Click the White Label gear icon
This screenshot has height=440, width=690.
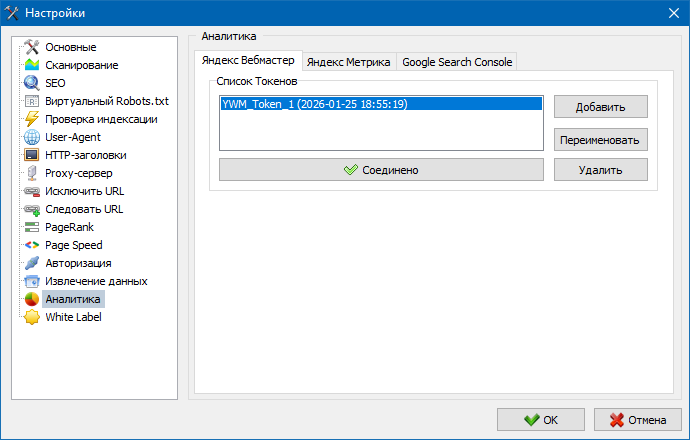[x=31, y=317]
